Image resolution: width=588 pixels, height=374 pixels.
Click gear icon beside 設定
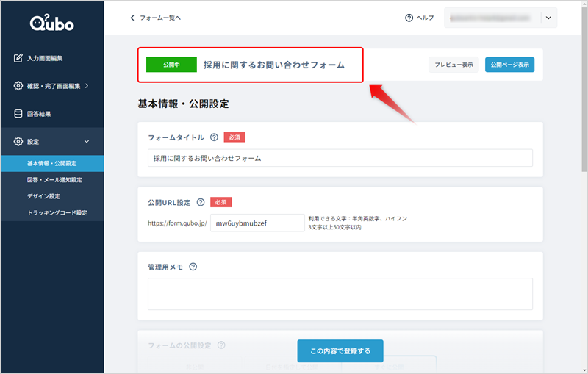[18, 141]
